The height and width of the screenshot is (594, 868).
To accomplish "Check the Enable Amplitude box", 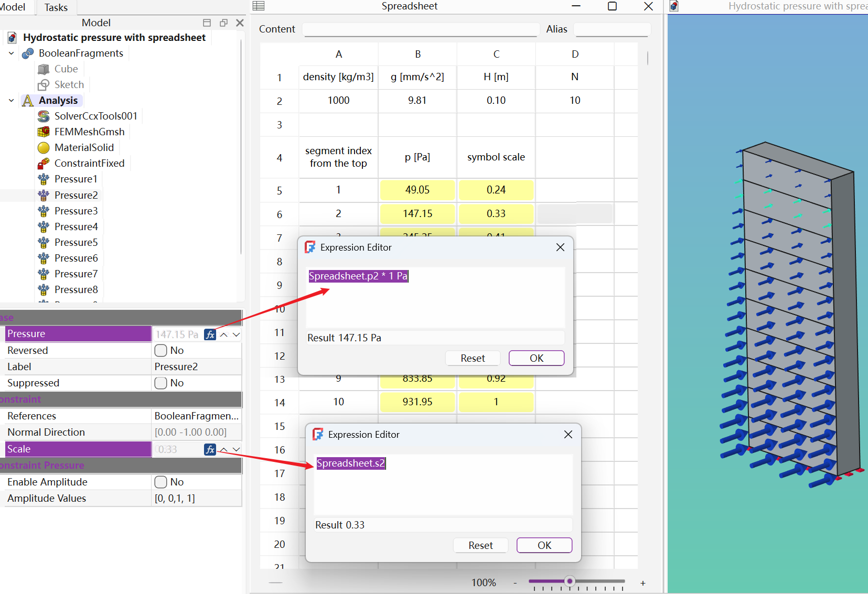I will tap(161, 482).
